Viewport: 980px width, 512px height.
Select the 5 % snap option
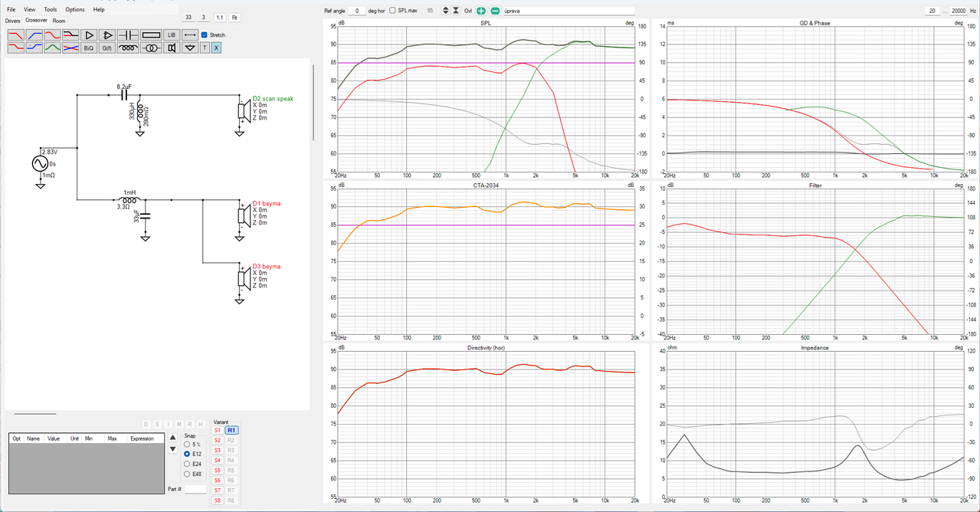[188, 445]
